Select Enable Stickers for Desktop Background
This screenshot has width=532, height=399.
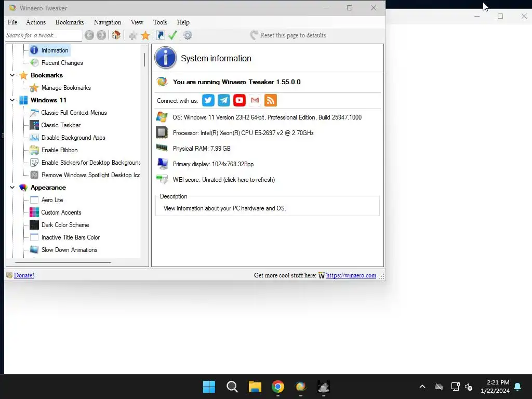90,163
